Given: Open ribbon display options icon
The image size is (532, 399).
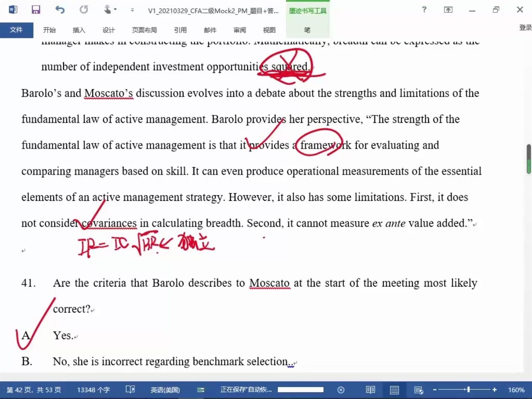Looking at the screenshot, I should (x=448, y=10).
